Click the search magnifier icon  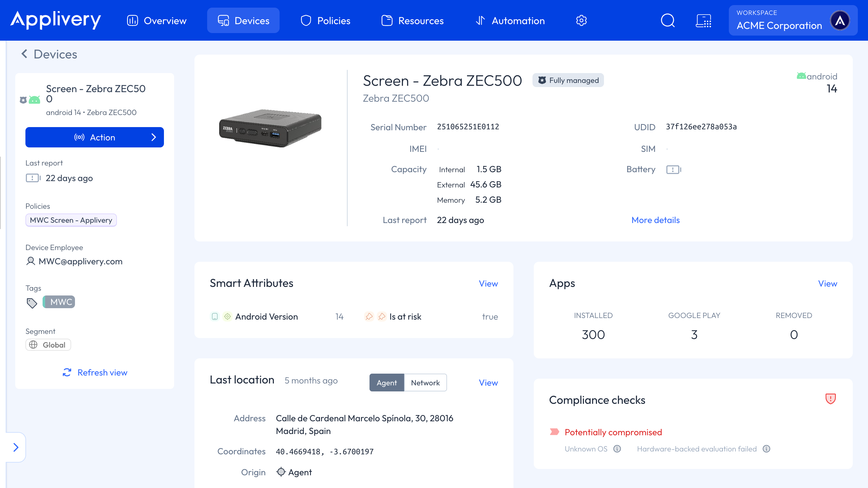[668, 21]
